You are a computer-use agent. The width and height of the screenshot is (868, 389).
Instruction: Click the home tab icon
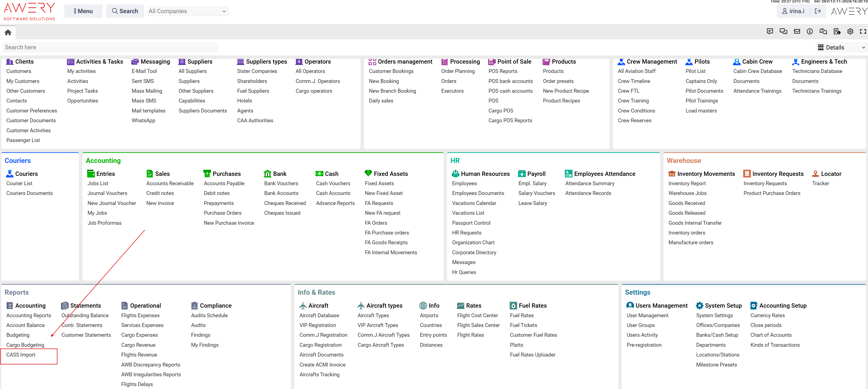click(8, 32)
